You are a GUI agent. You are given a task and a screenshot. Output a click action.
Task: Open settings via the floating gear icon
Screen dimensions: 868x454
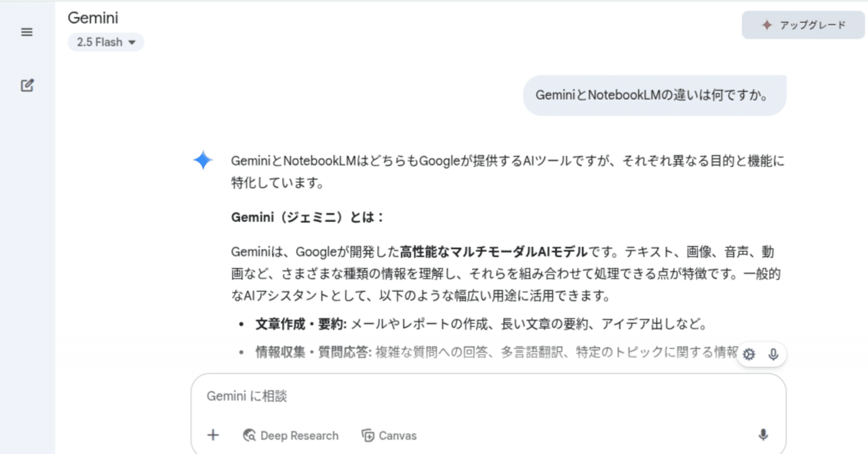(748, 354)
